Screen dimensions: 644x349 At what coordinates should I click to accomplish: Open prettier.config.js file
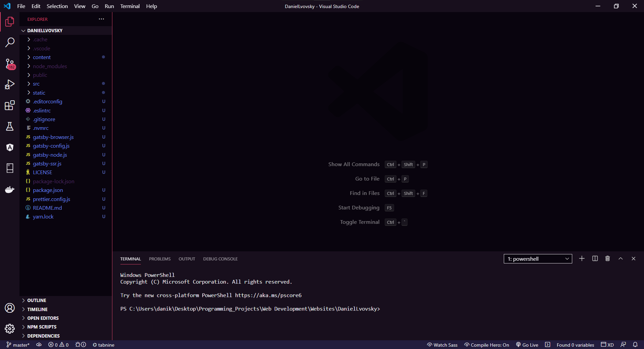[x=65, y=199]
